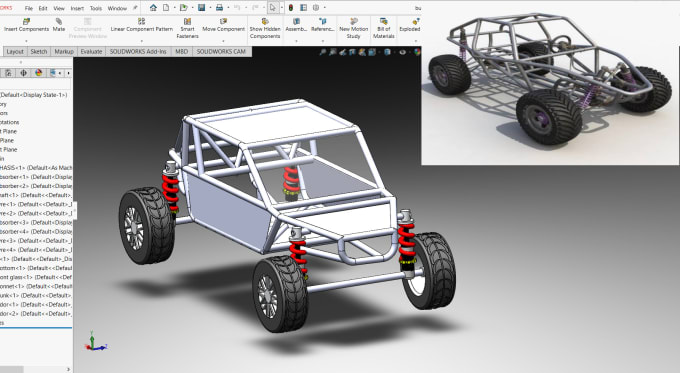The image size is (680, 373).
Task: Click the Save icon
Action: click(x=202, y=8)
